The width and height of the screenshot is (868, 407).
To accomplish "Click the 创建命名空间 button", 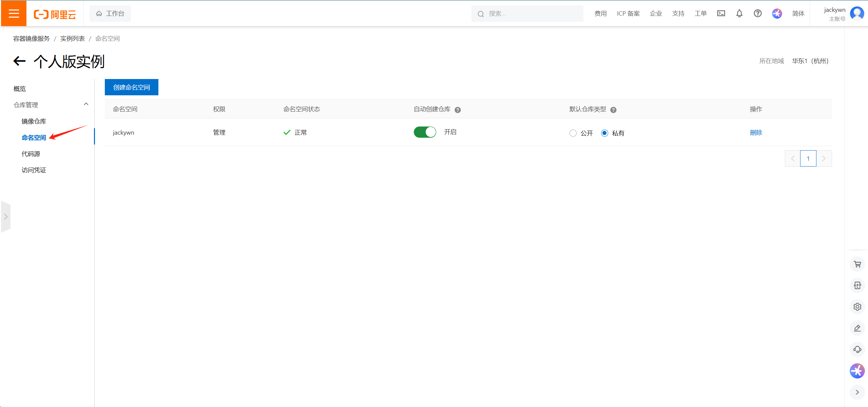I will tap(132, 87).
